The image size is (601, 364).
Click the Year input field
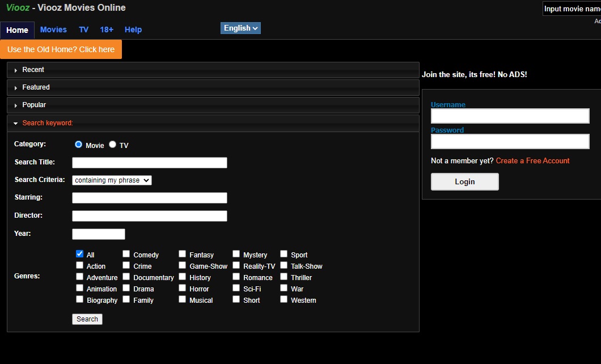pyautogui.click(x=99, y=234)
